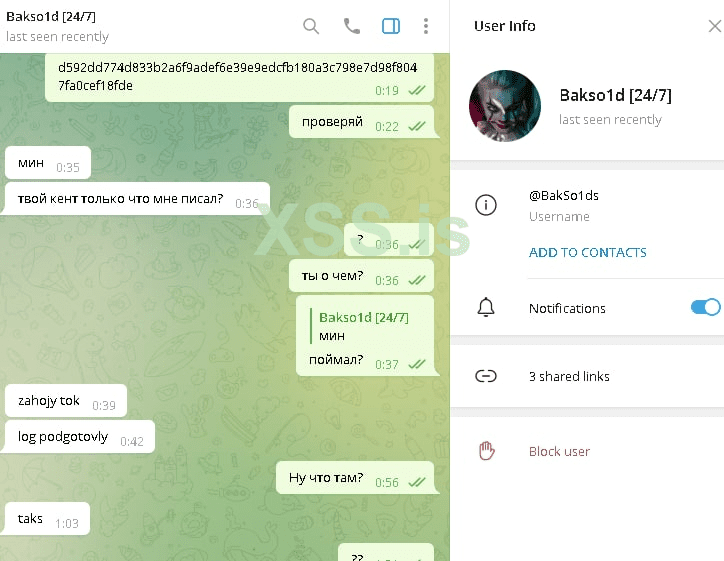Image resolution: width=724 pixels, height=561 pixels.
Task: Click the "проверяй" message bubble
Action: (362, 121)
